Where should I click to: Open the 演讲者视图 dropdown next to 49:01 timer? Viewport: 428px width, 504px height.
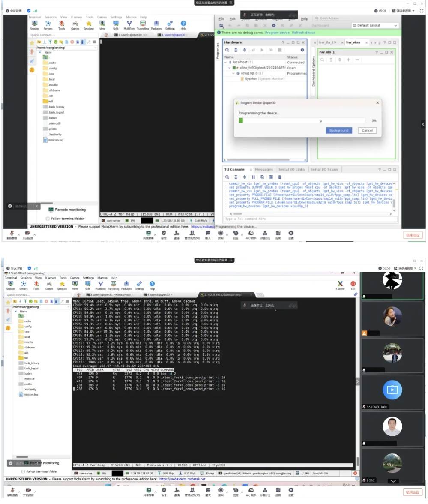[x=404, y=11]
